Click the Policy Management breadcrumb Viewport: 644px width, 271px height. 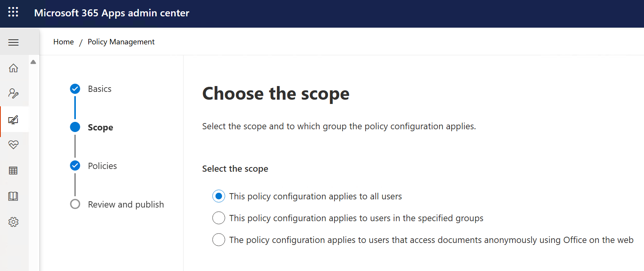point(121,42)
